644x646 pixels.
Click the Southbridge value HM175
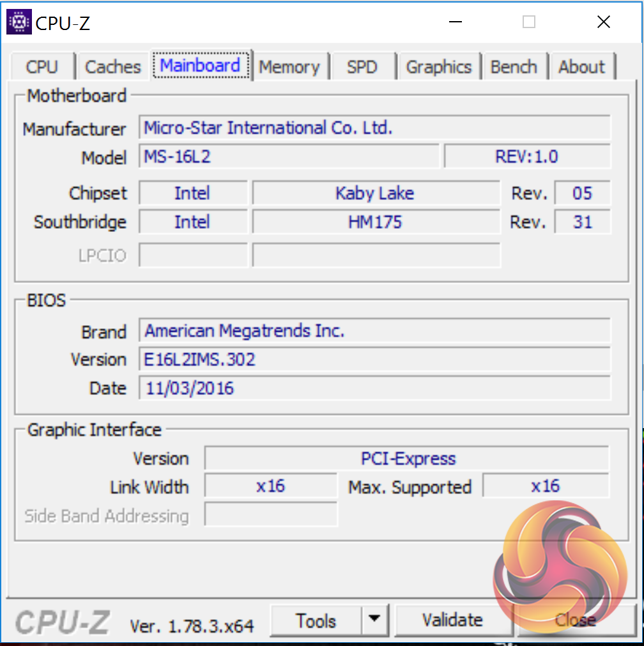tap(376, 222)
